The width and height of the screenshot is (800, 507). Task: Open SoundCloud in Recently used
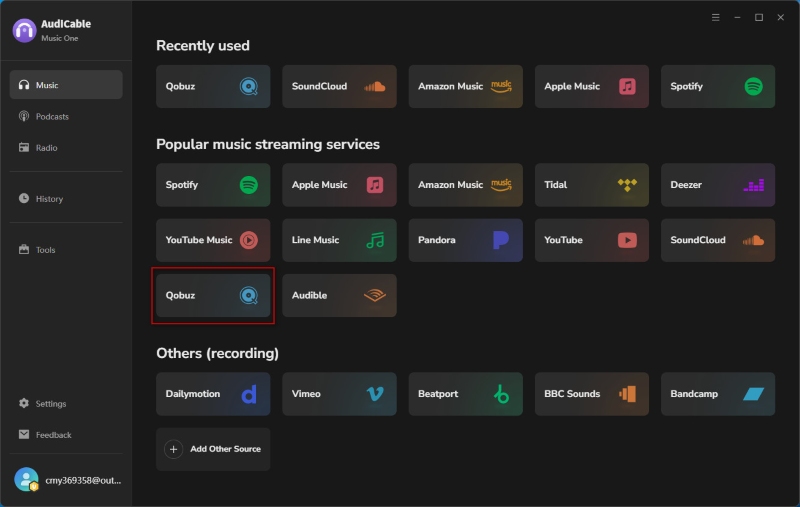click(x=339, y=86)
